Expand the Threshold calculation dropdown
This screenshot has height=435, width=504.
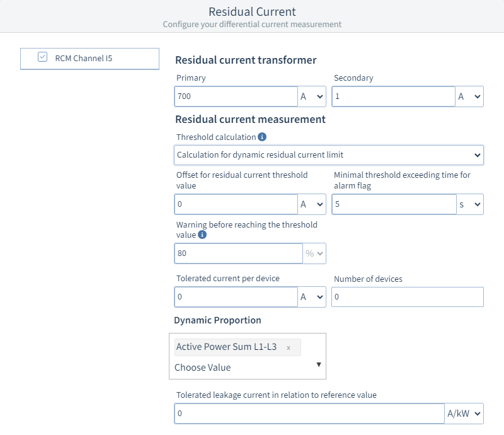point(328,154)
